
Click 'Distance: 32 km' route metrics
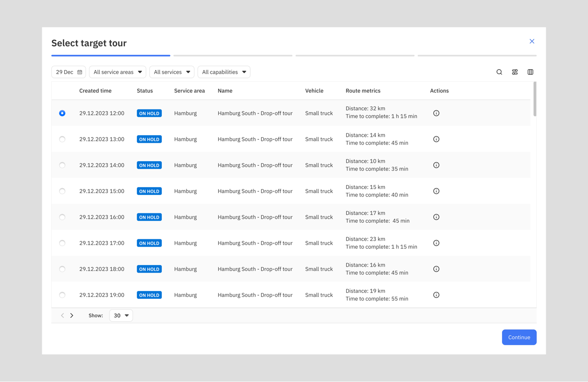click(x=365, y=109)
